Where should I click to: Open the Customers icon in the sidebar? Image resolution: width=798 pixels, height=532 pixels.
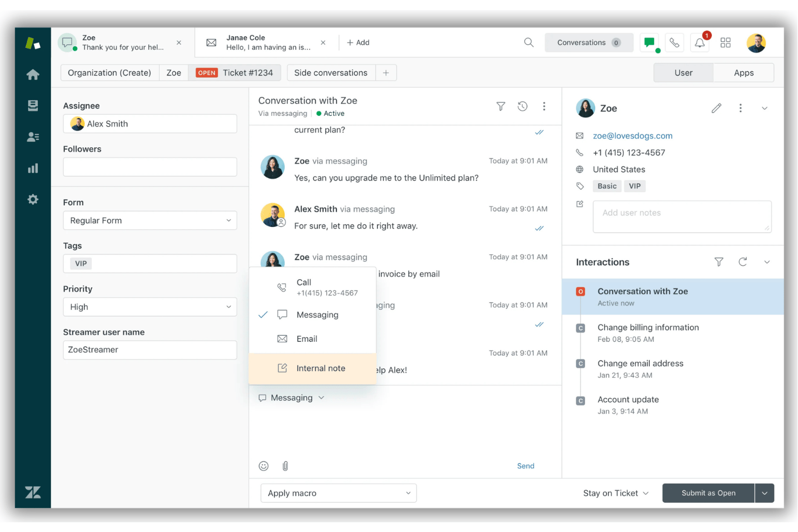click(33, 137)
